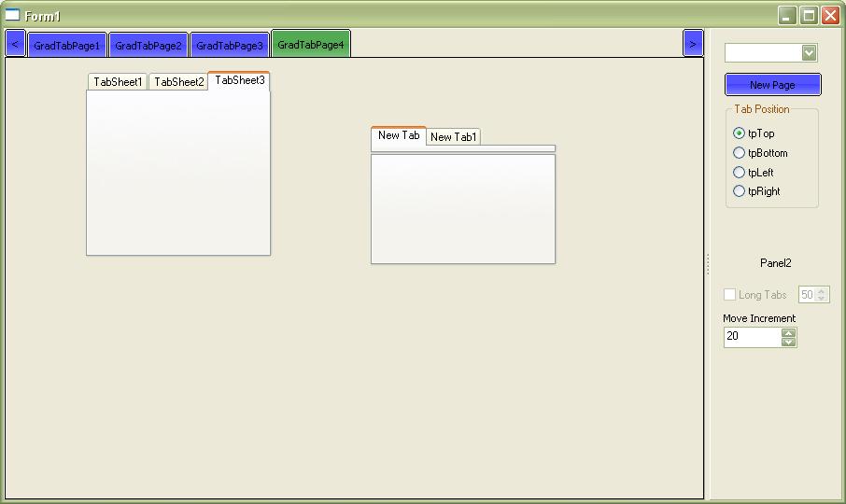Open the GradTabPage3 tab
The image size is (846, 504).
click(x=230, y=46)
